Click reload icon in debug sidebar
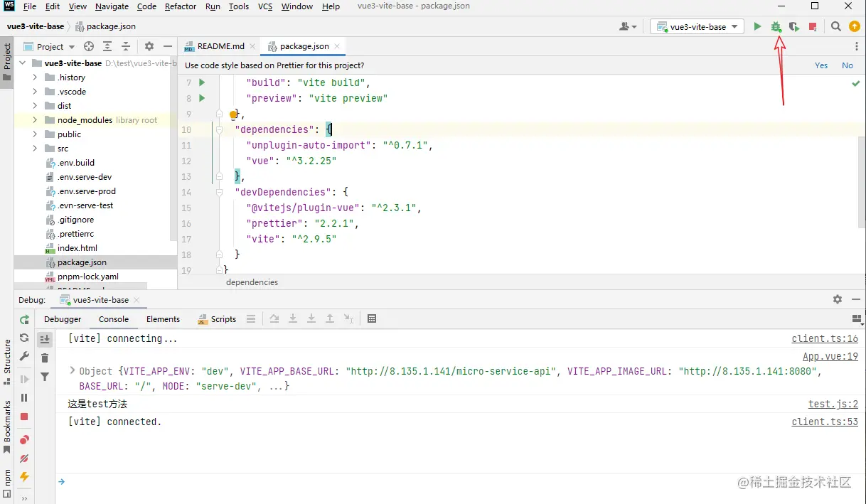Image resolution: width=866 pixels, height=504 pixels. [24, 338]
